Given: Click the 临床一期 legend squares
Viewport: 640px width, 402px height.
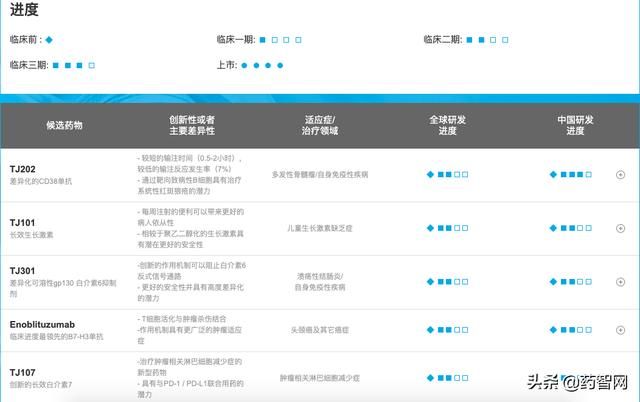Looking at the screenshot, I should tap(280, 40).
